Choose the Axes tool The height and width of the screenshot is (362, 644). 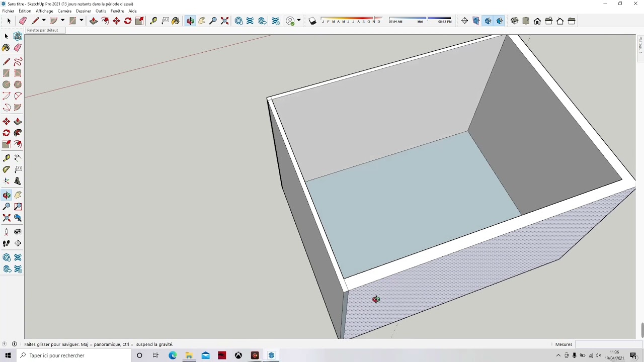click(7, 181)
